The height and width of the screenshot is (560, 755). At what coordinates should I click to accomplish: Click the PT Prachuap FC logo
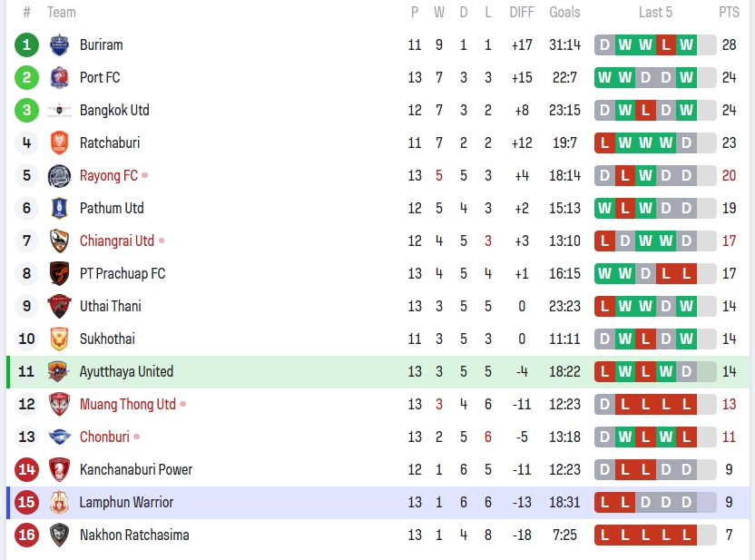pos(59,273)
